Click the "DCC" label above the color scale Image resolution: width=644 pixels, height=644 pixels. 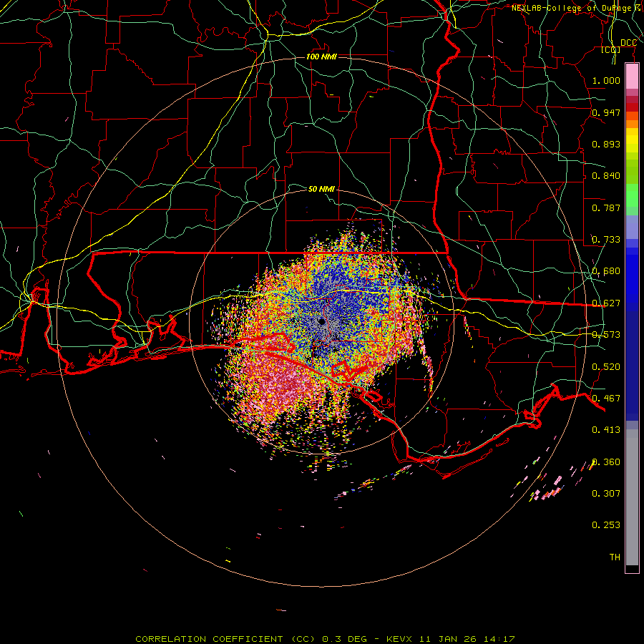point(628,43)
